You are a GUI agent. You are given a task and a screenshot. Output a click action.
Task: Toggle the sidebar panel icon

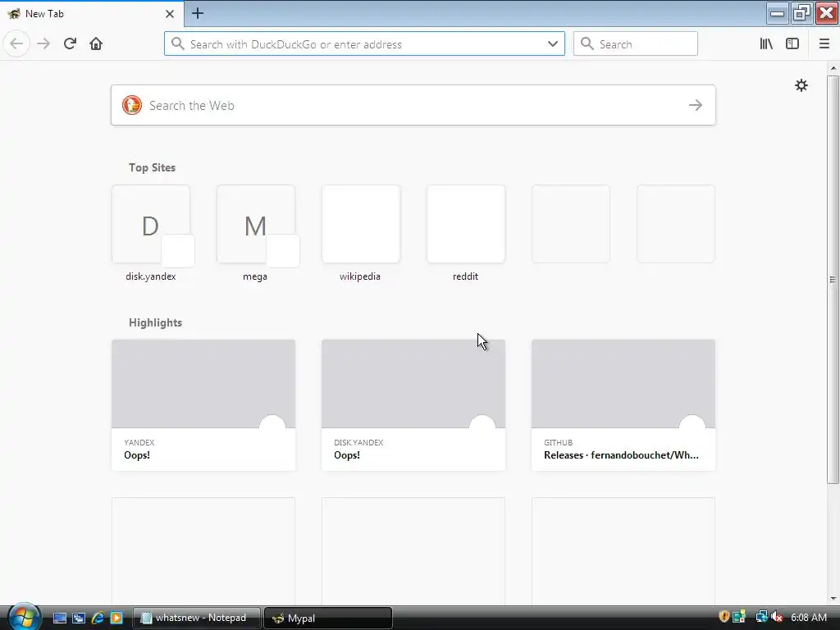792,44
